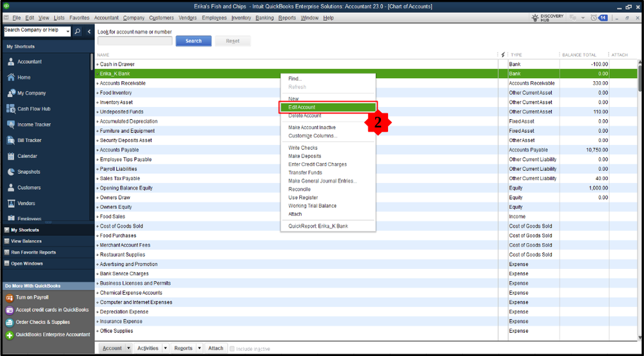
Task: Open the Activities button dropdown arrow
Action: 165,348
